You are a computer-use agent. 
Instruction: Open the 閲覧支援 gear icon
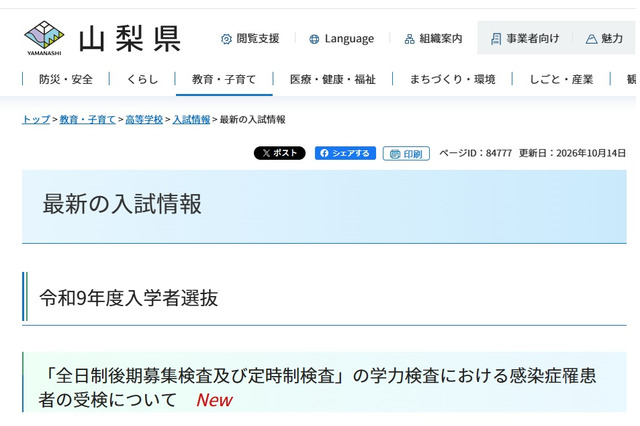(x=226, y=39)
